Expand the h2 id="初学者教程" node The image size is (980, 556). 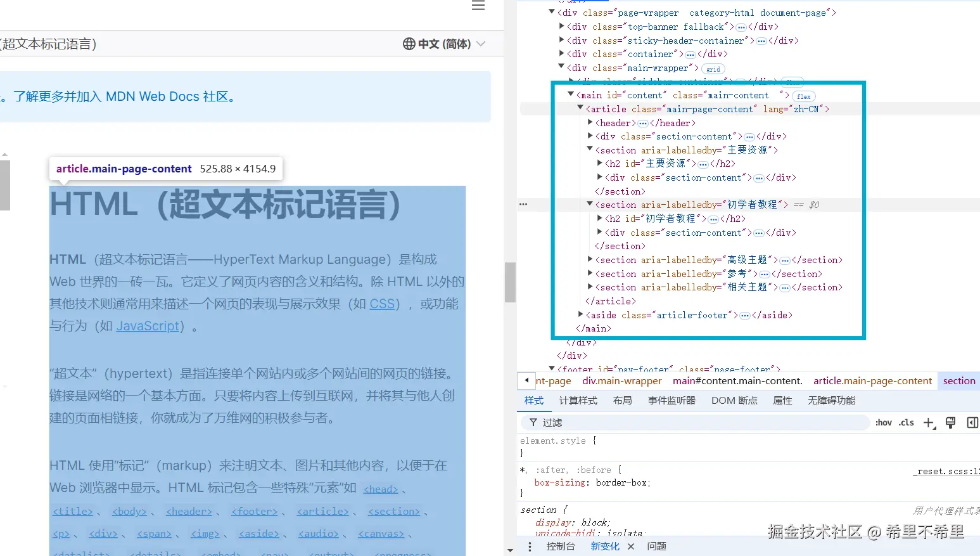(x=600, y=217)
